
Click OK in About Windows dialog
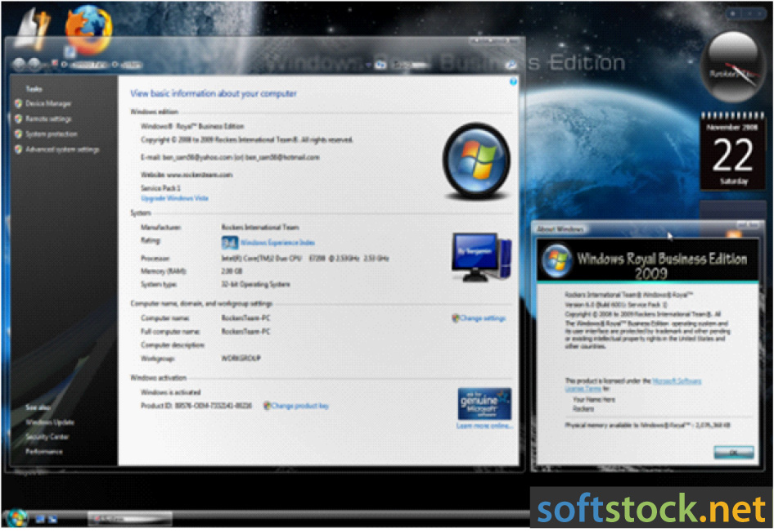tap(734, 452)
